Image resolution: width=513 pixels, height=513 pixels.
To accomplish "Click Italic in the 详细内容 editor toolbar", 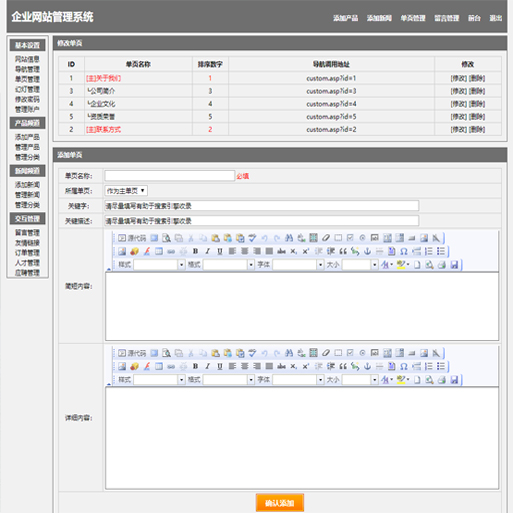I will pos(207,366).
